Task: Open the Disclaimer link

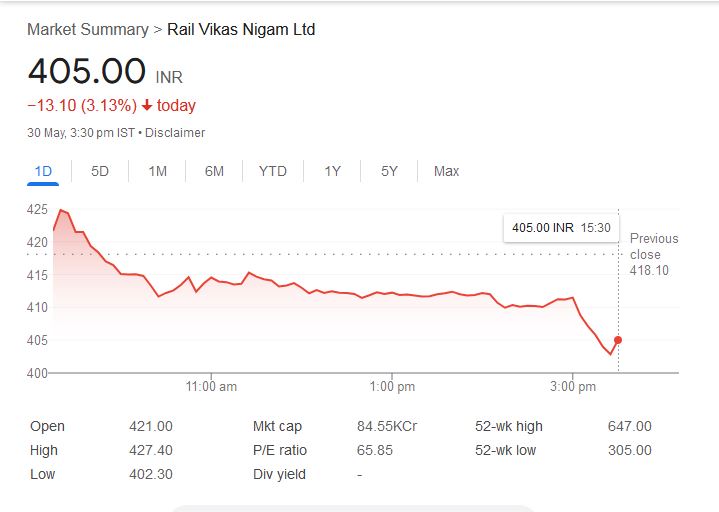Action: 175,133
